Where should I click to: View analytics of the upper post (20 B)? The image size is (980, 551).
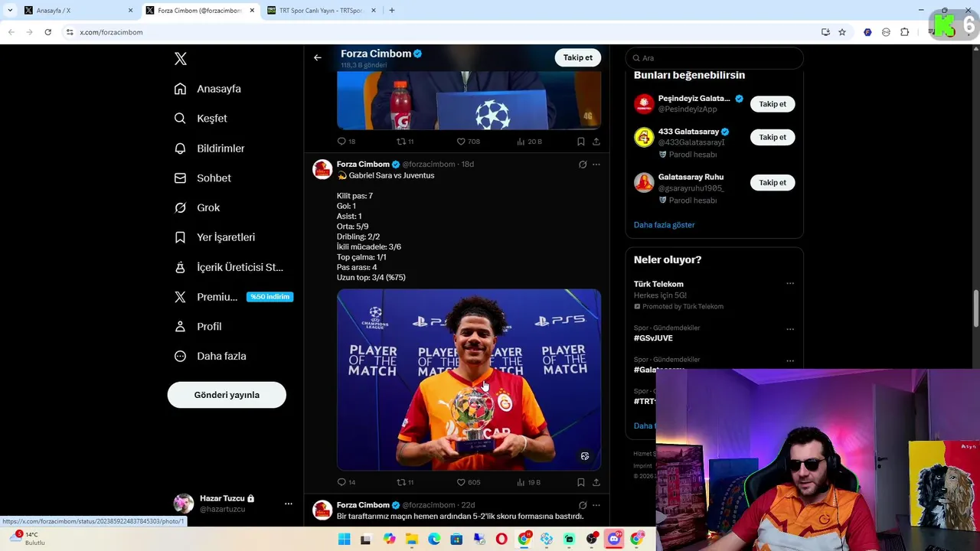click(529, 142)
